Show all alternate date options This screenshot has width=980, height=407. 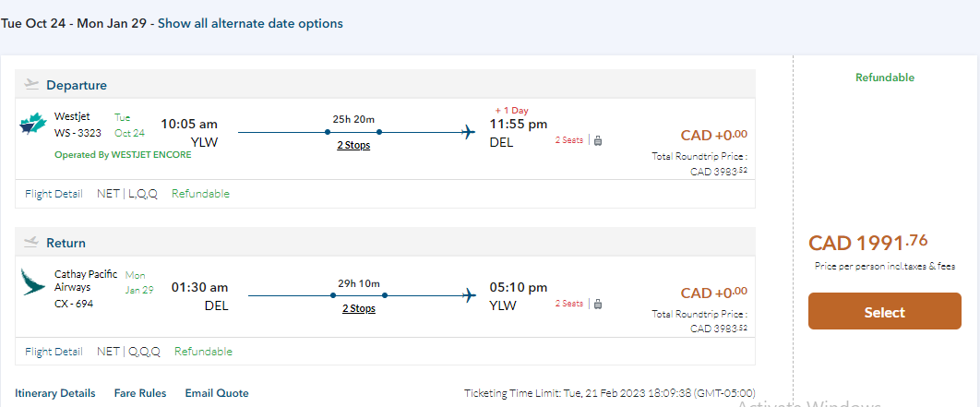click(x=250, y=23)
